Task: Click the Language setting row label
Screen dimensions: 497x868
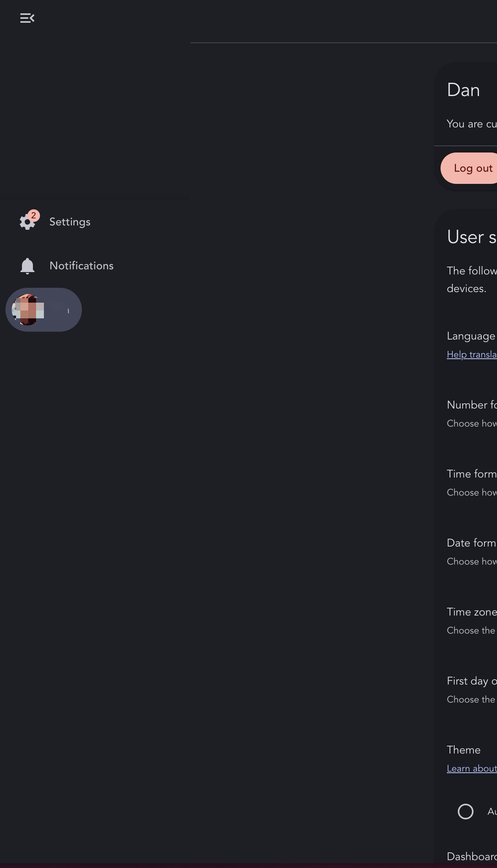Action: tap(471, 336)
